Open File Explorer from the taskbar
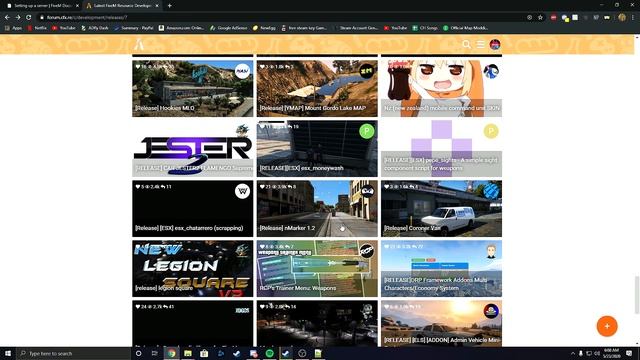This screenshot has height=360, width=640. pyautogui.click(x=188, y=353)
